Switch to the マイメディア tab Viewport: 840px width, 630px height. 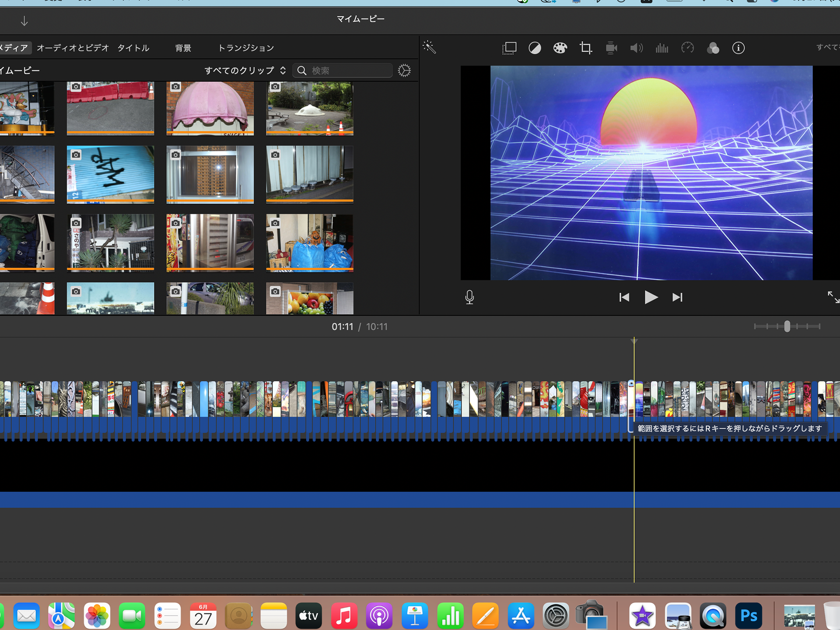coord(14,48)
